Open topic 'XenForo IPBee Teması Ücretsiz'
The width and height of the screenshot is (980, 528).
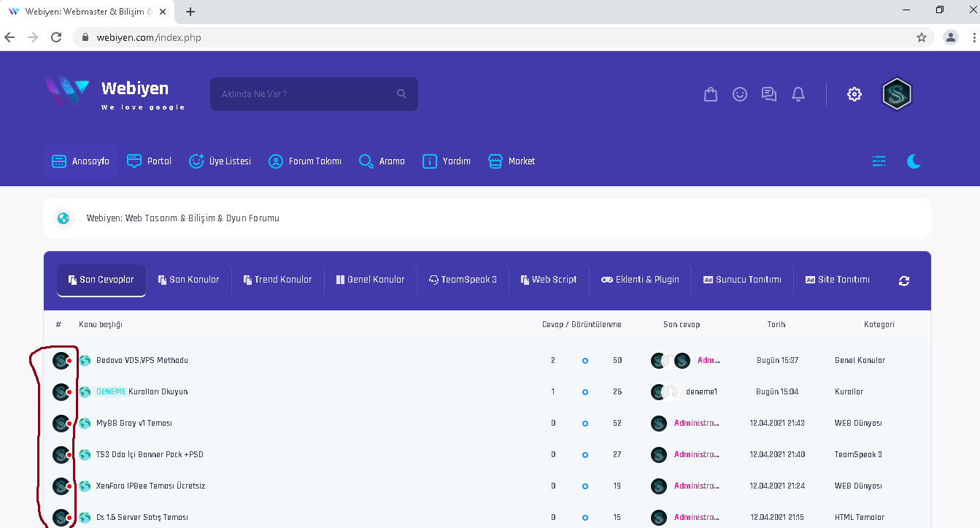pyautogui.click(x=151, y=486)
